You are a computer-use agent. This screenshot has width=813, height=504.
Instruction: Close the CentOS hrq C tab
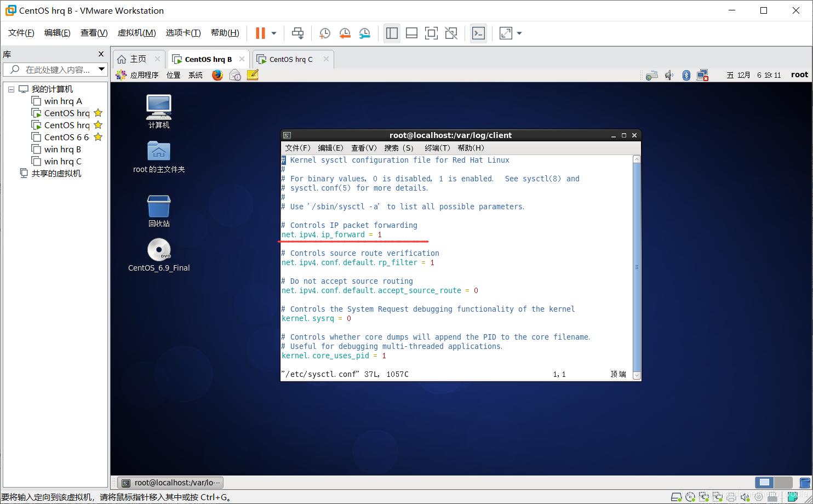point(326,59)
